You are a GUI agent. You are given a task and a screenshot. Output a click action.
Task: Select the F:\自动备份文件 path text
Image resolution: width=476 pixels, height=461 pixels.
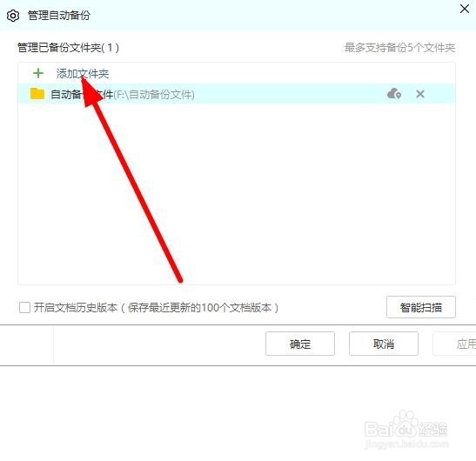(x=154, y=95)
